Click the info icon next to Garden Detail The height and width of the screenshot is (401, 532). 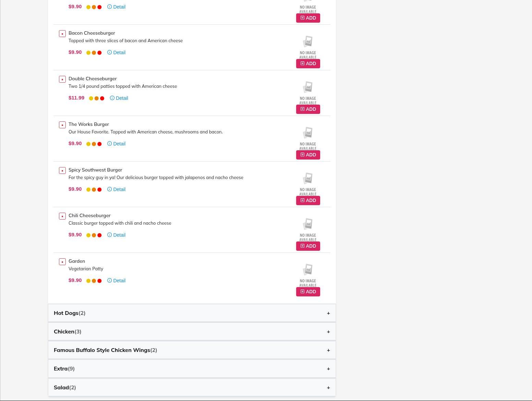coord(109,281)
